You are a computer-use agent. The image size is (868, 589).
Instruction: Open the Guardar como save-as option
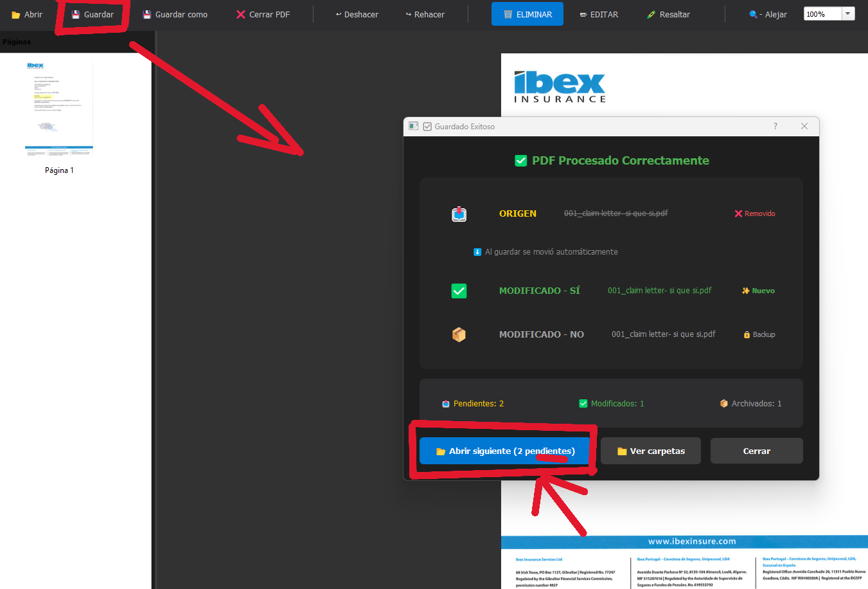[x=175, y=14]
